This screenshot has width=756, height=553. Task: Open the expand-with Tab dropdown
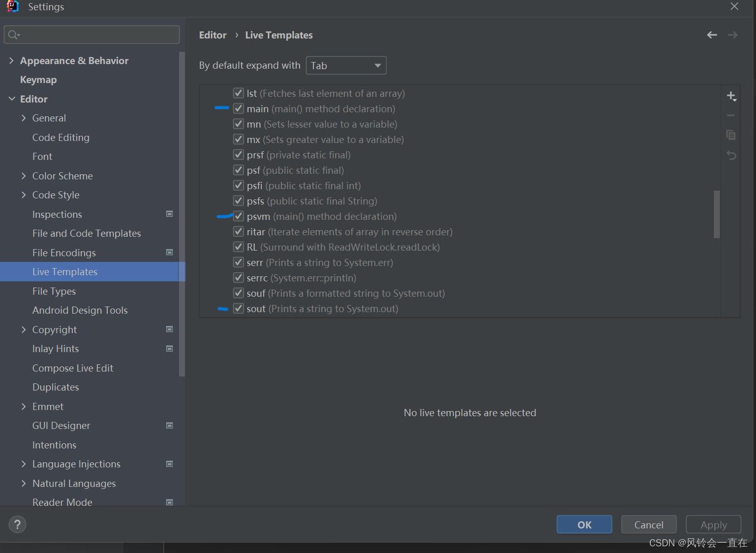346,66
